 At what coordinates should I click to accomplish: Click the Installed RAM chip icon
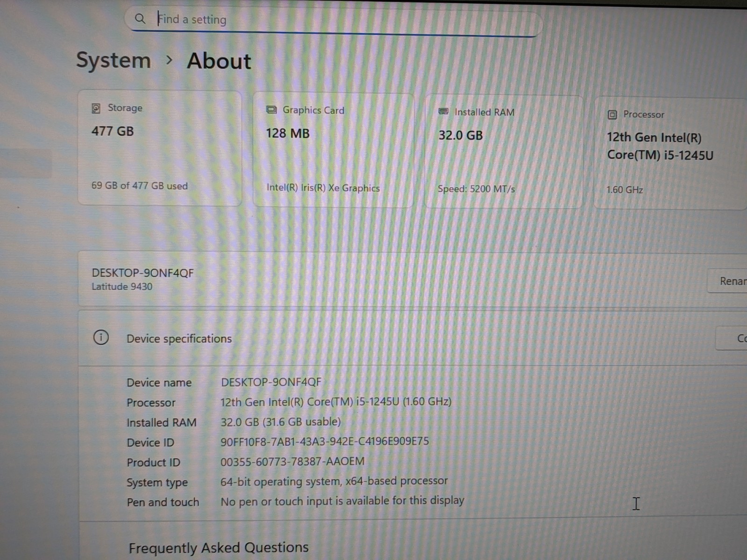pyautogui.click(x=444, y=112)
